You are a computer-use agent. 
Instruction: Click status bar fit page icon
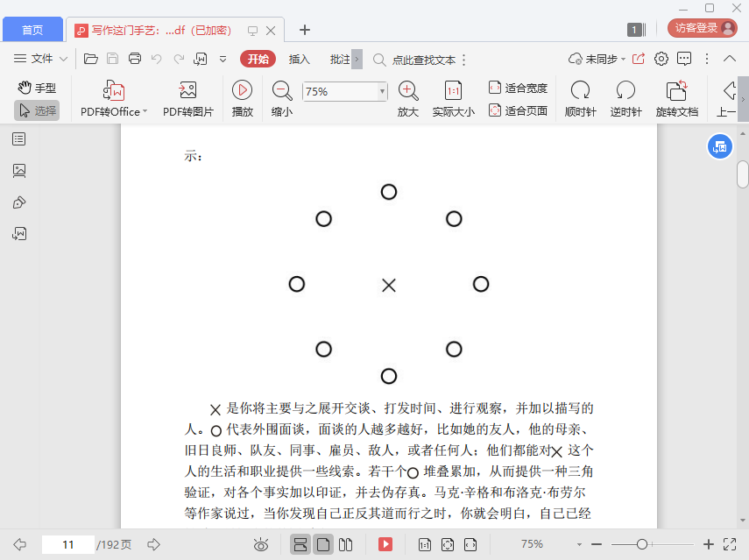click(x=448, y=544)
